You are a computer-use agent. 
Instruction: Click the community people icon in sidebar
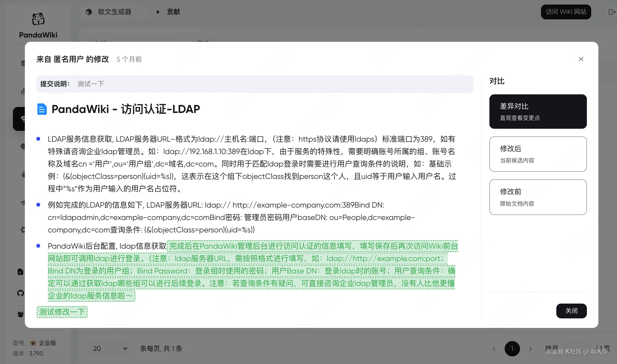pyautogui.click(x=21, y=314)
